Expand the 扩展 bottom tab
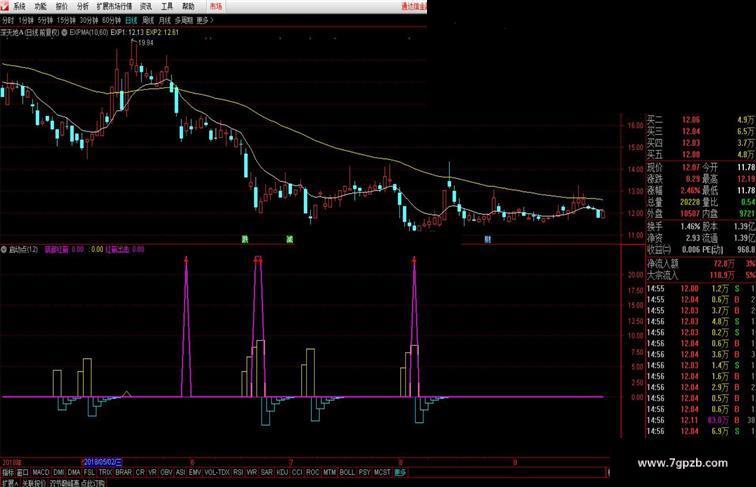 pos(10,483)
